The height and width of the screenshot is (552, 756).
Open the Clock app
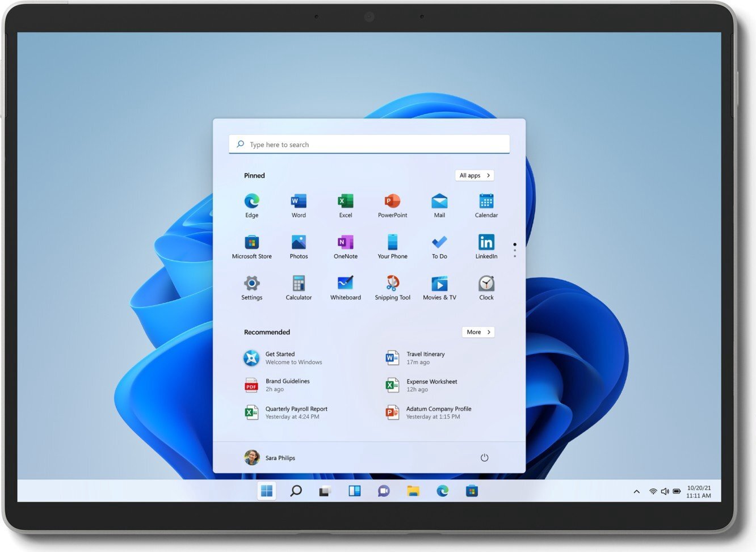(x=486, y=288)
